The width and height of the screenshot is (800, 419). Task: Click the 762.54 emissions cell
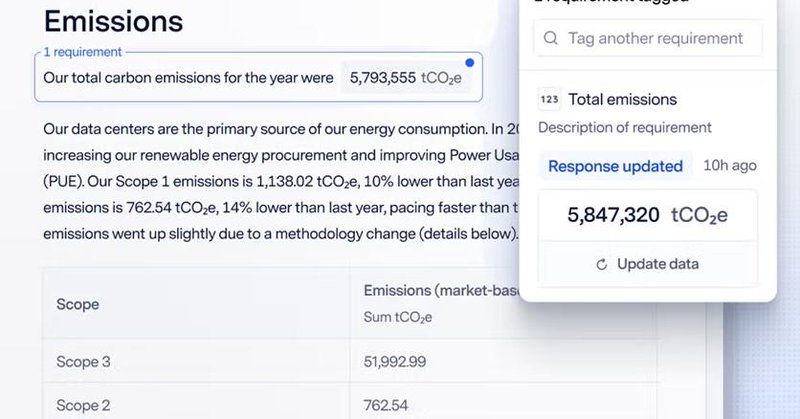tap(385, 406)
